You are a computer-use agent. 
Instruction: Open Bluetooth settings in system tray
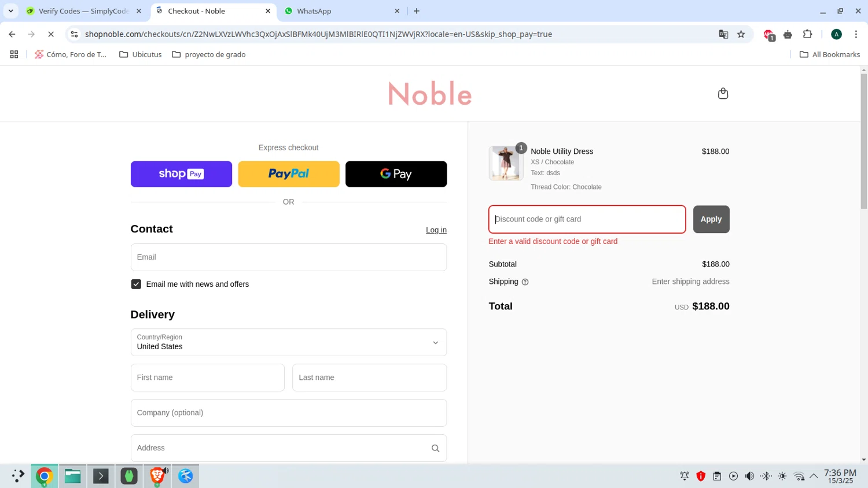pos(766,476)
